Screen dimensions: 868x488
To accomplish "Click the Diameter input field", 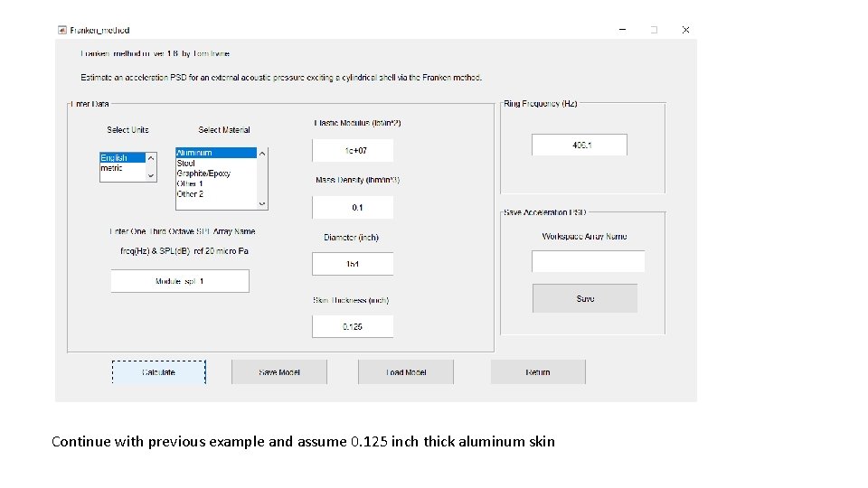I will 353,264.
